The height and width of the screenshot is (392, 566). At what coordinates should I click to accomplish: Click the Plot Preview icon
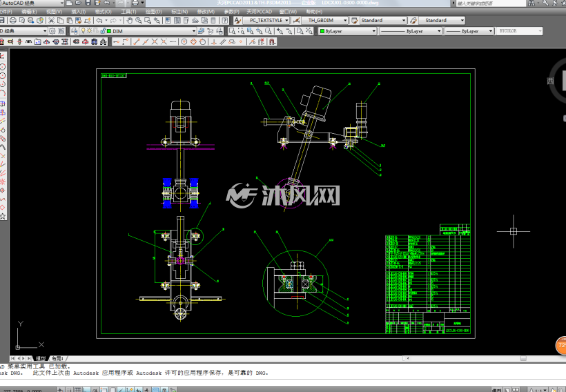click(22, 21)
